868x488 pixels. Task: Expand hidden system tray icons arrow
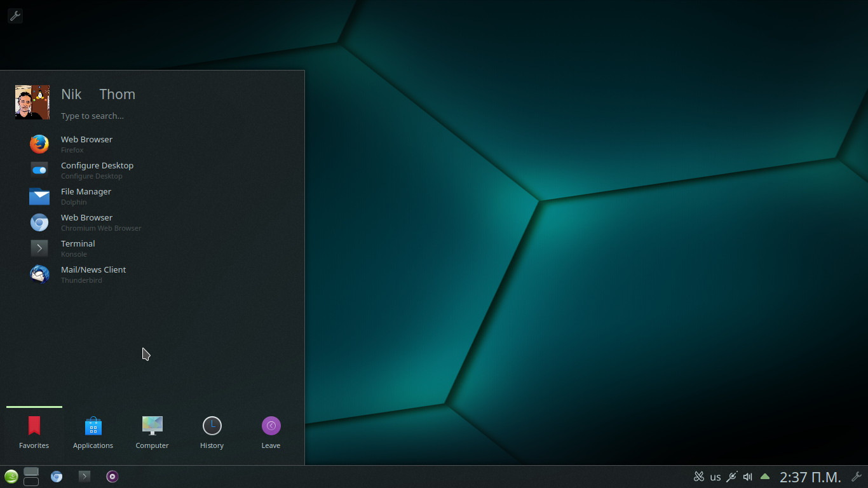(765, 477)
